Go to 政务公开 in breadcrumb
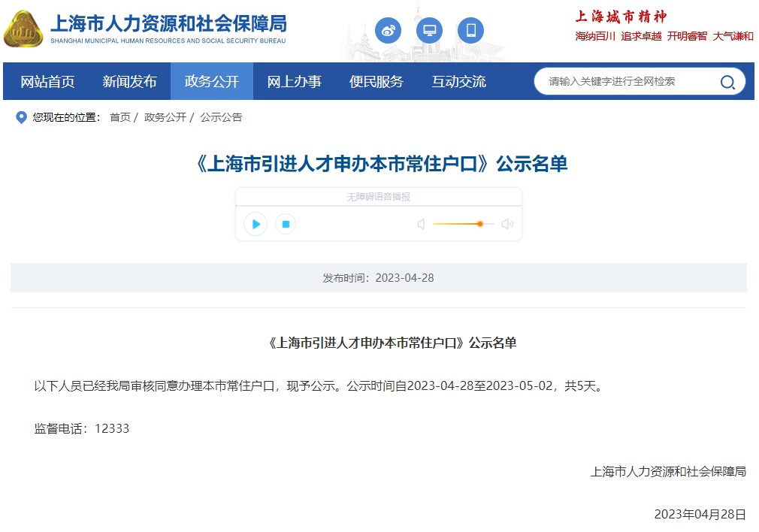Screen dimensions: 759x532 point(165,117)
